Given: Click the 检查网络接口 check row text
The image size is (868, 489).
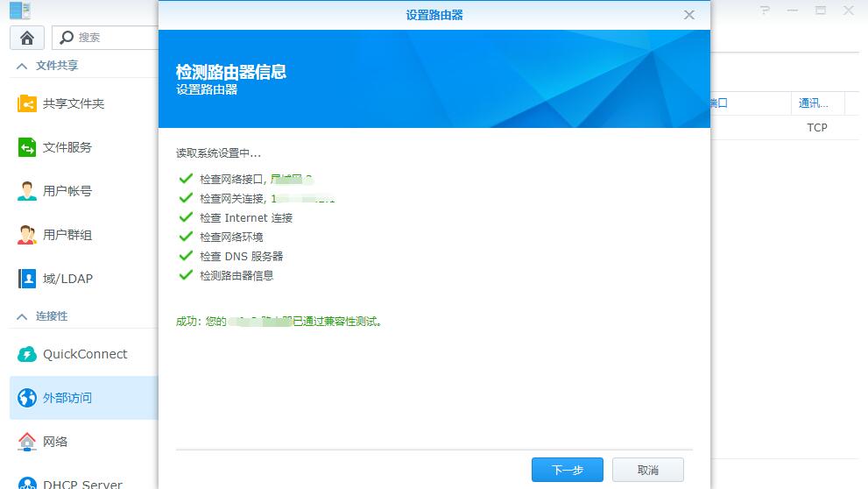Looking at the screenshot, I should tap(257, 179).
